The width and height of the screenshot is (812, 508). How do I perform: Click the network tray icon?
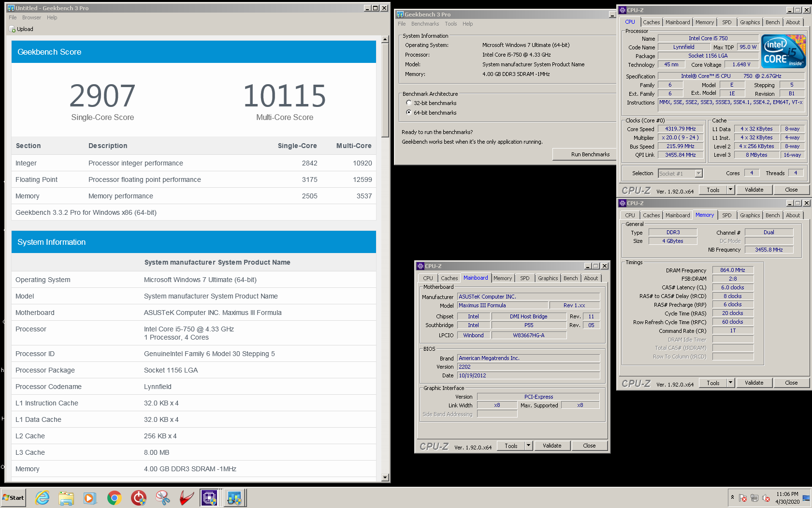[x=754, y=498]
